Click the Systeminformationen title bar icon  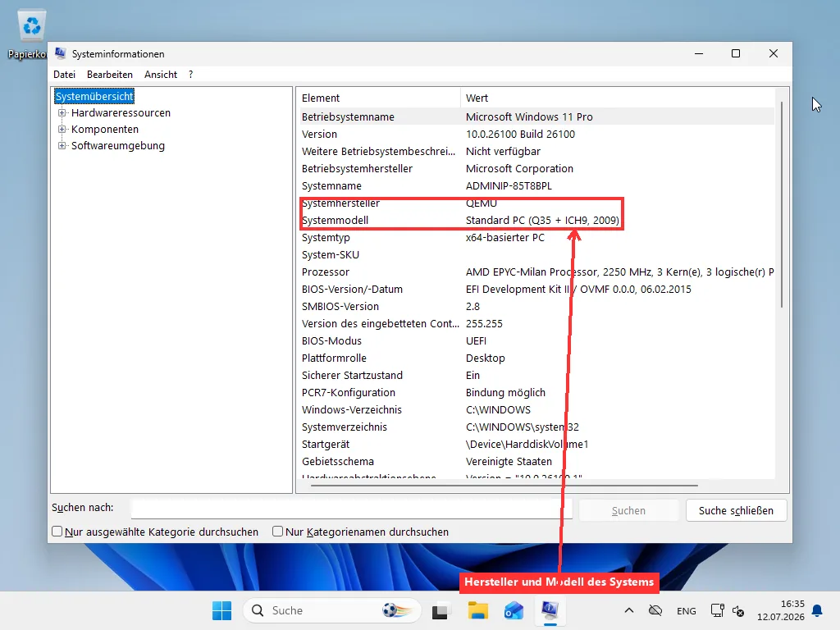pos(61,53)
